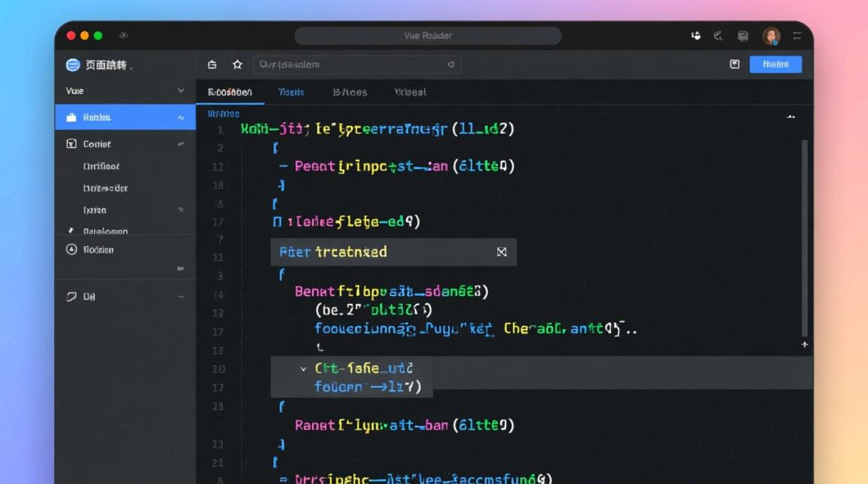
Task: Click the briefcase icon in the highlighted sidebar row
Action: 72,117
